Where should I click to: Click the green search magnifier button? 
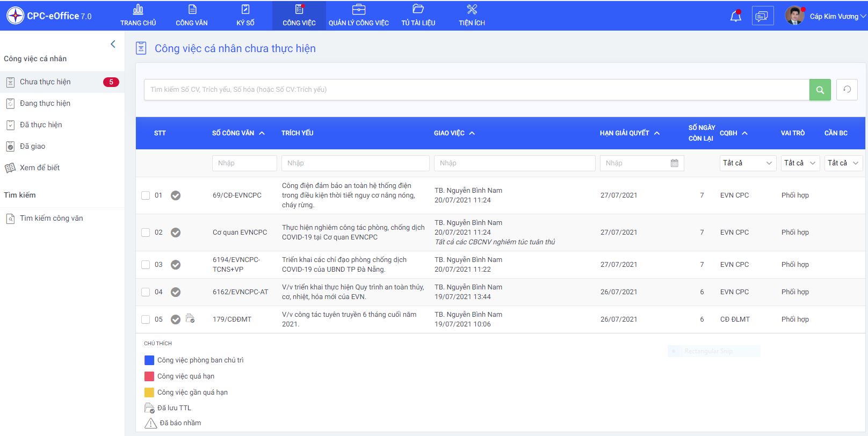tap(820, 90)
